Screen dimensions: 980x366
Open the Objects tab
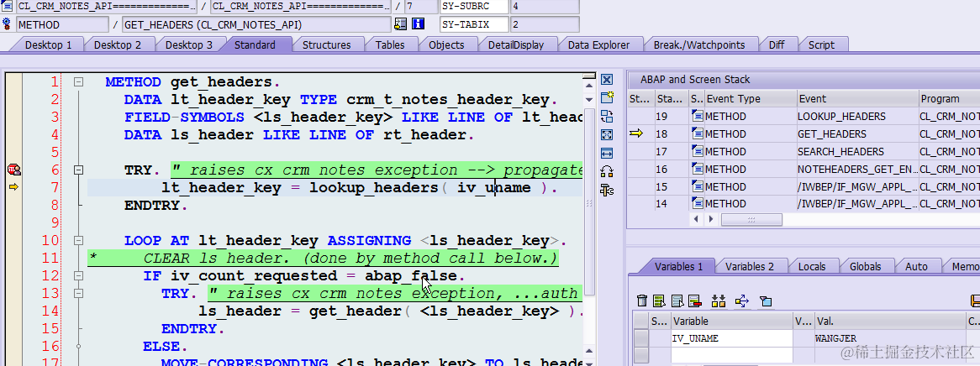point(446,45)
